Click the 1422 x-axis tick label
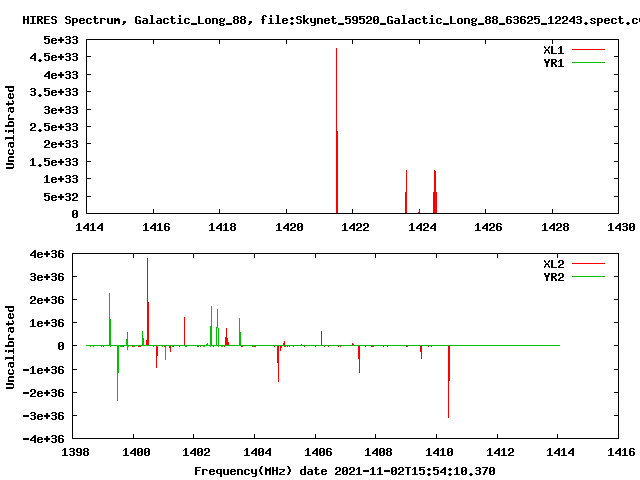This screenshot has height=480, width=640. pyautogui.click(x=355, y=227)
